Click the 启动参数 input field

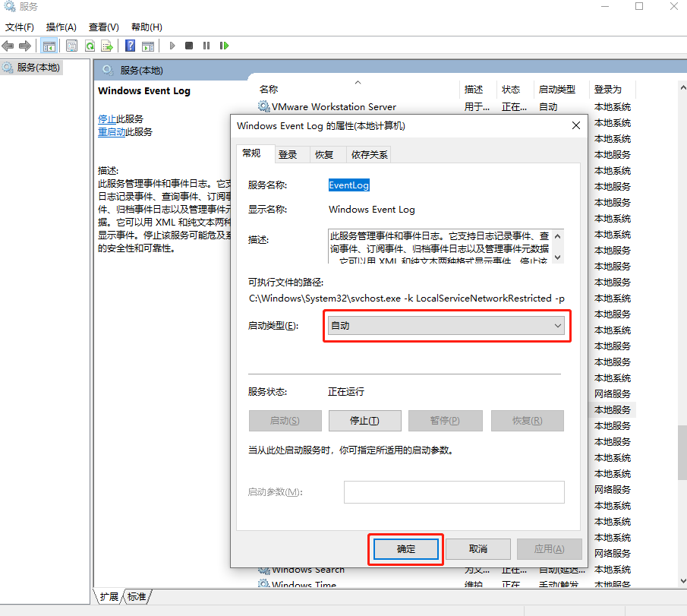[454, 492]
